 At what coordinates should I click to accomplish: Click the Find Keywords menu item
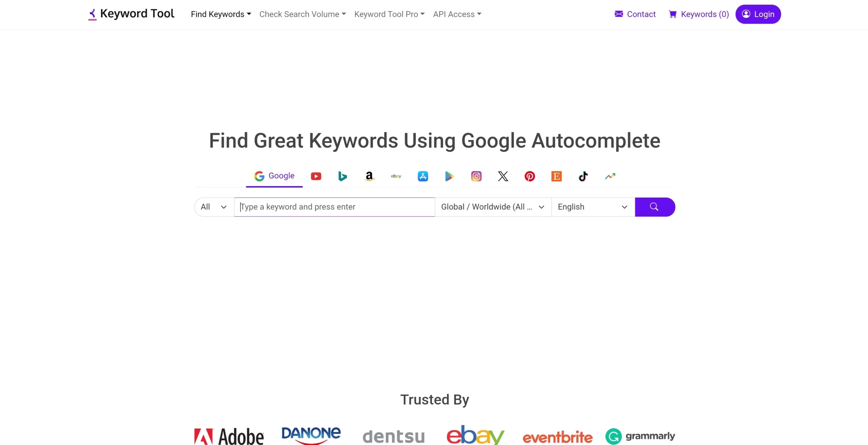point(221,14)
